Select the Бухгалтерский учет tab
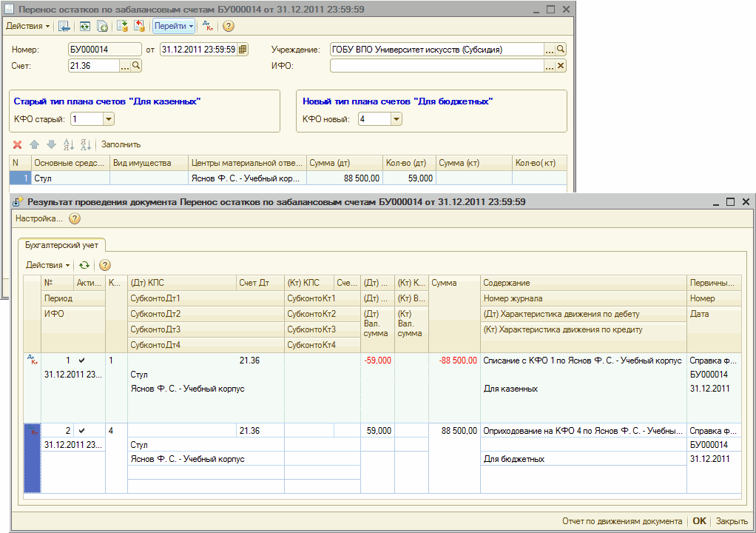The height and width of the screenshot is (533, 756). pos(63,244)
